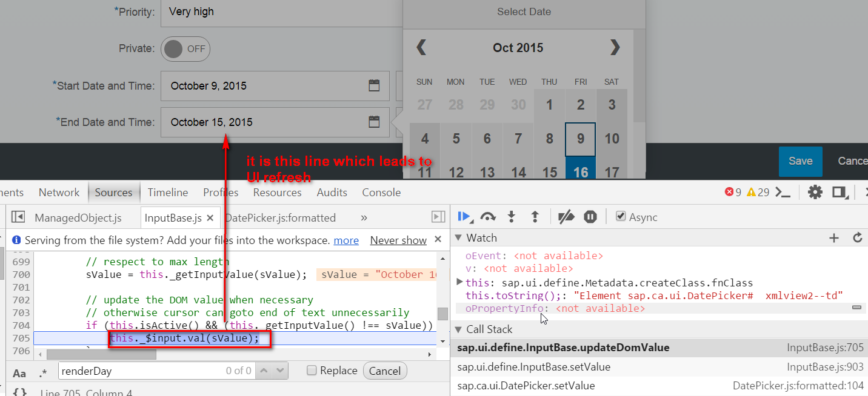Open the Timeline tab
Screen dimensions: 868x396
point(168,193)
